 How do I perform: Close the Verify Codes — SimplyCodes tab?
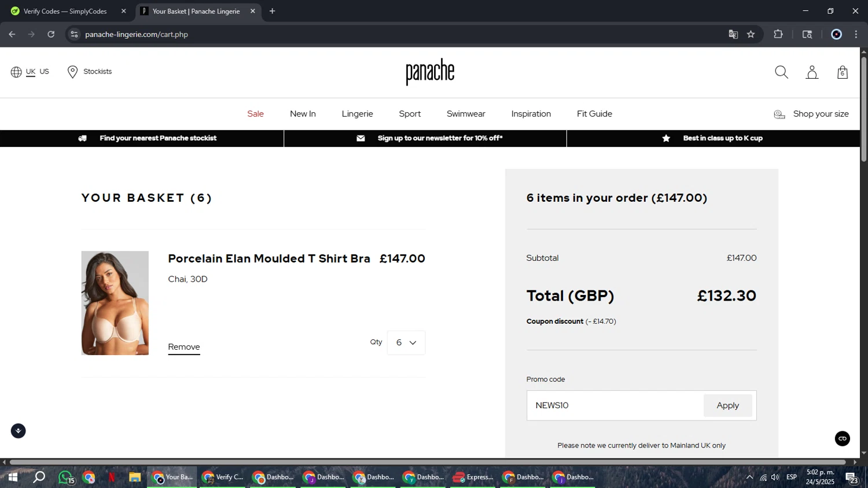tap(123, 11)
